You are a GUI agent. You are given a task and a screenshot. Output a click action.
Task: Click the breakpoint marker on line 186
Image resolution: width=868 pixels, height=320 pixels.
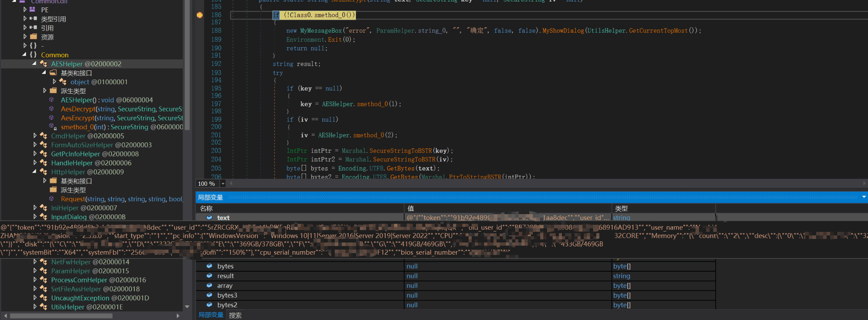199,15
